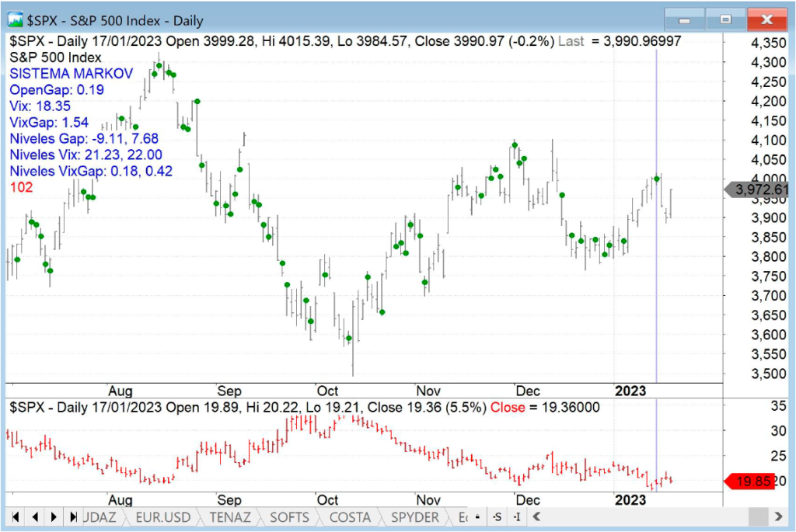Go to previous sheet tab arrow
Viewport: 796px width, 532px height.
pos(35,516)
